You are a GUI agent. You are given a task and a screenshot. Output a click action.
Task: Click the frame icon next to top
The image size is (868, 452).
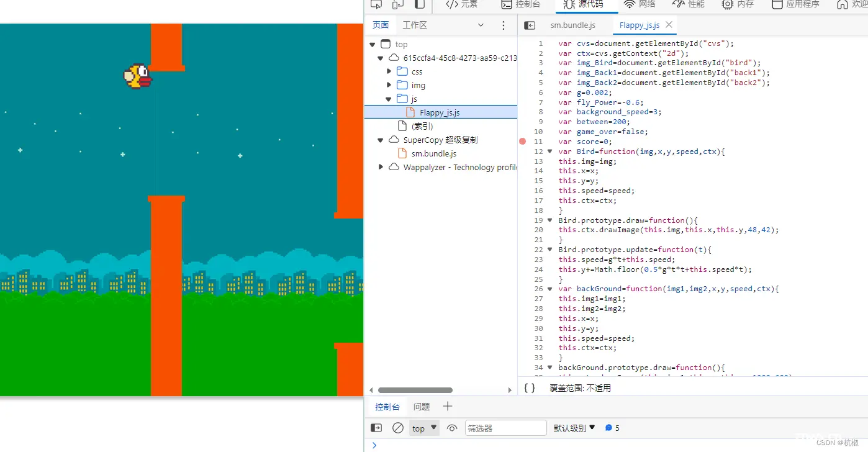[386, 44]
